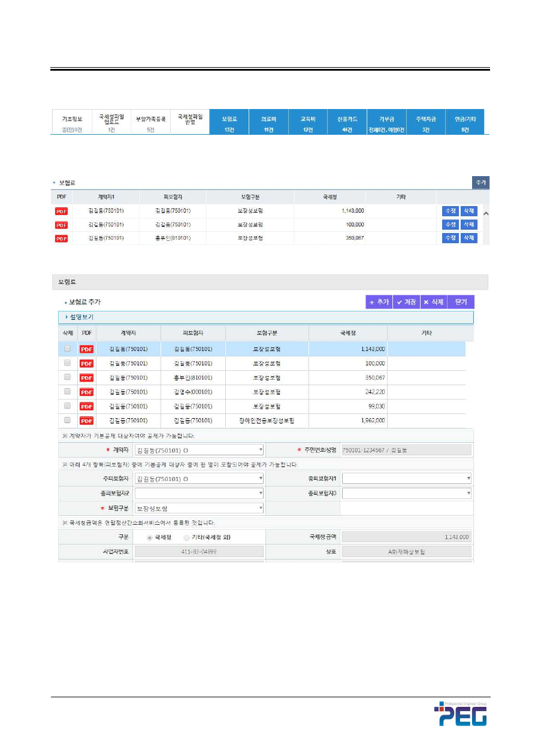The width and height of the screenshot is (535, 756).
Task: Click the scroll-up arrow beside top insurance list
Action: click(x=486, y=213)
